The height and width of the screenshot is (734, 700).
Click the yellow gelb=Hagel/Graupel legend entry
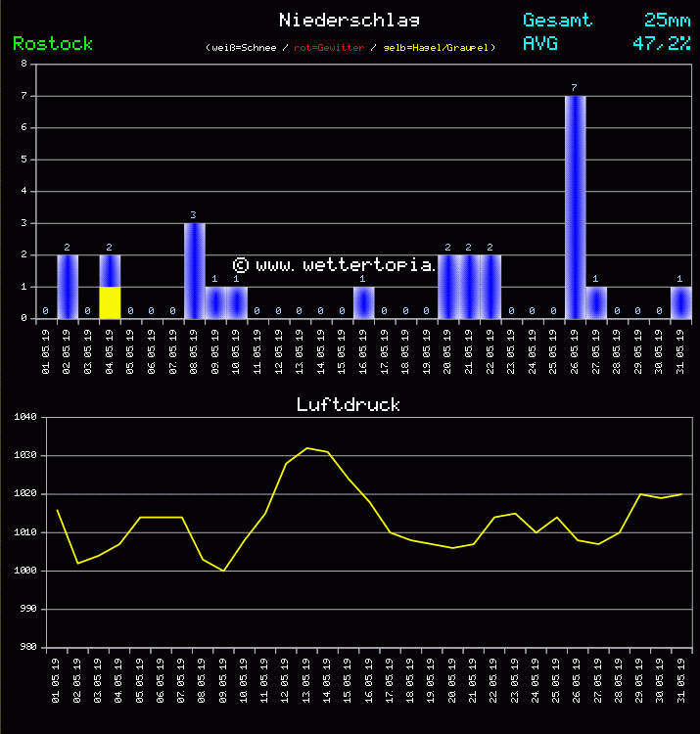438,47
